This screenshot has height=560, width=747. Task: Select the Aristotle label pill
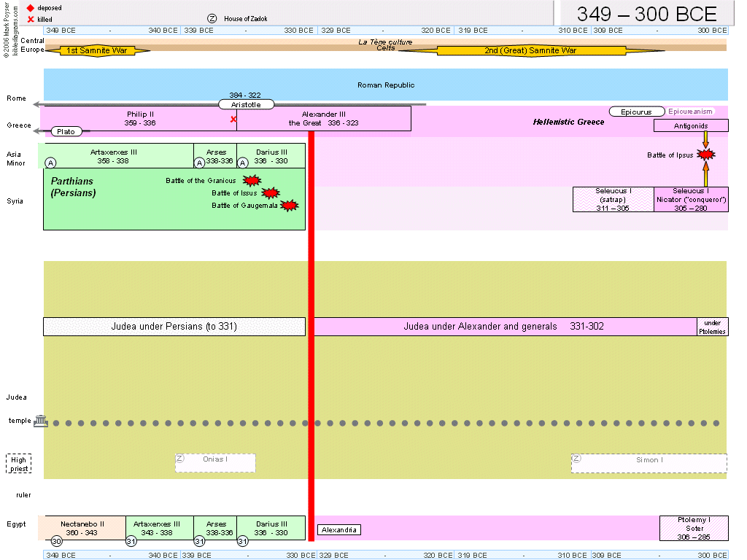[247, 104]
